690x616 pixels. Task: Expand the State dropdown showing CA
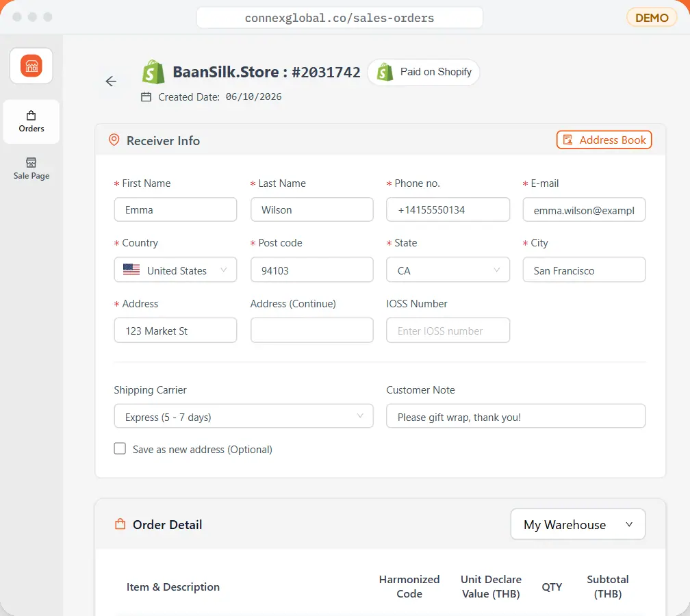448,270
